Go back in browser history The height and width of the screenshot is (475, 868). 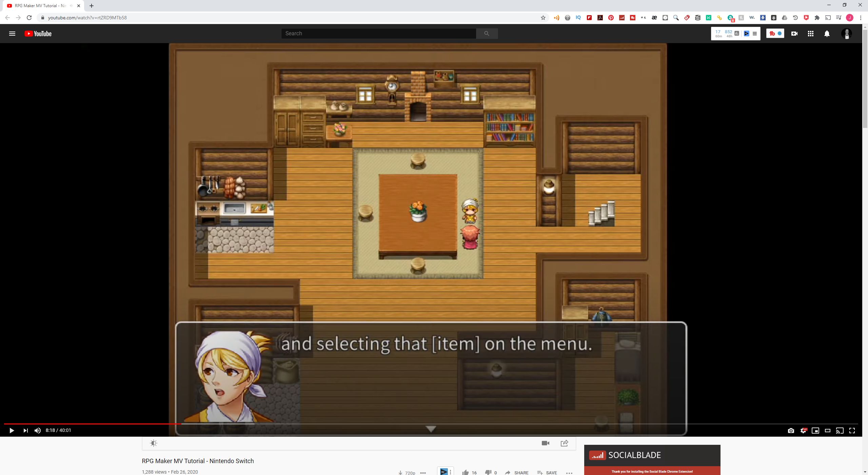coord(7,18)
